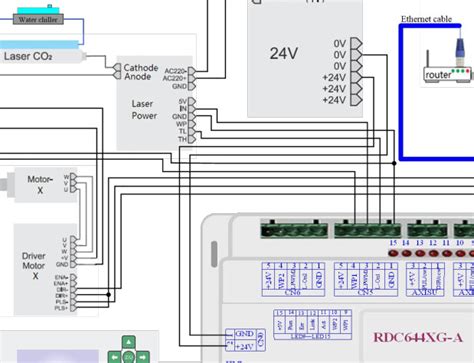Click the "Laser CO₂" label
Image resolution: width=474 pixels, height=363 pixels.
(28, 56)
